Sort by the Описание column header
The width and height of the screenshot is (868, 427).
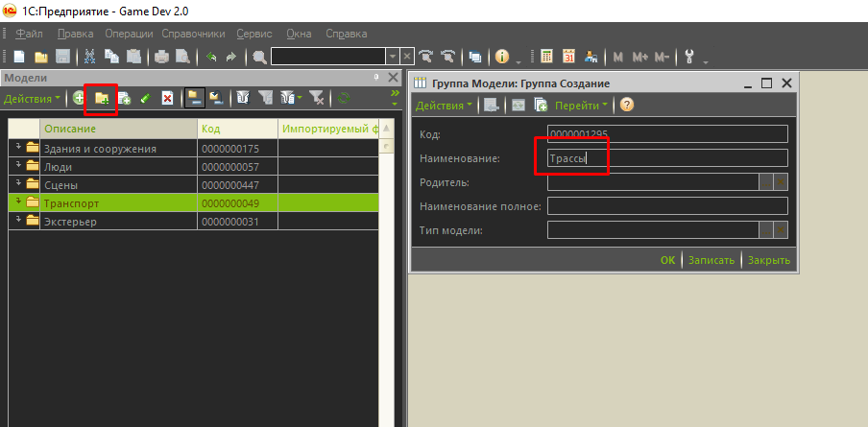pos(118,129)
